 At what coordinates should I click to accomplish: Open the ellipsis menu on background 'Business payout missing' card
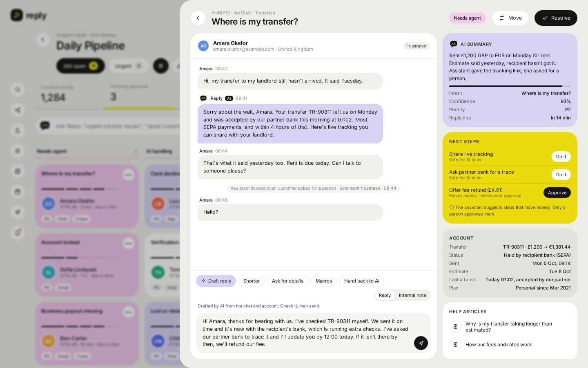(x=129, y=312)
